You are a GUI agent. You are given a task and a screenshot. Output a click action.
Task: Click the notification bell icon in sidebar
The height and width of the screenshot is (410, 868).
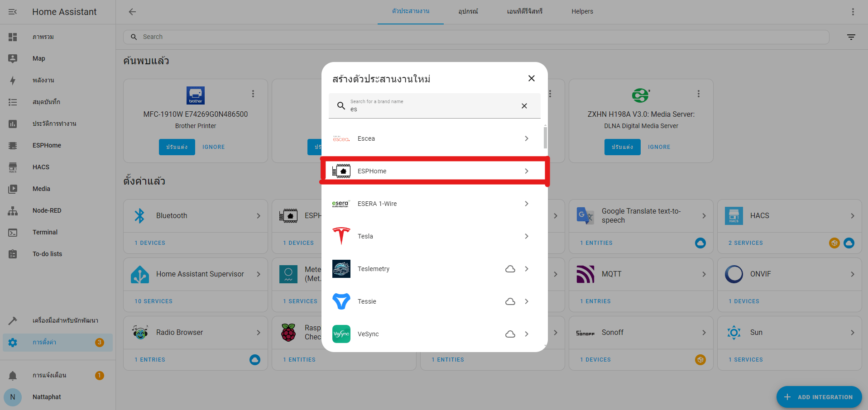pyautogui.click(x=13, y=375)
